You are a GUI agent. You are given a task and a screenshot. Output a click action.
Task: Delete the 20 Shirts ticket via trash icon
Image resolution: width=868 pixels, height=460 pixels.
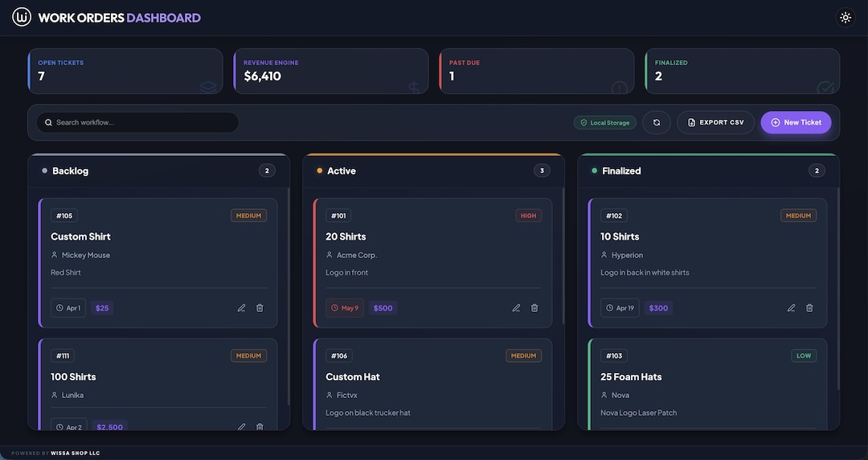point(534,307)
